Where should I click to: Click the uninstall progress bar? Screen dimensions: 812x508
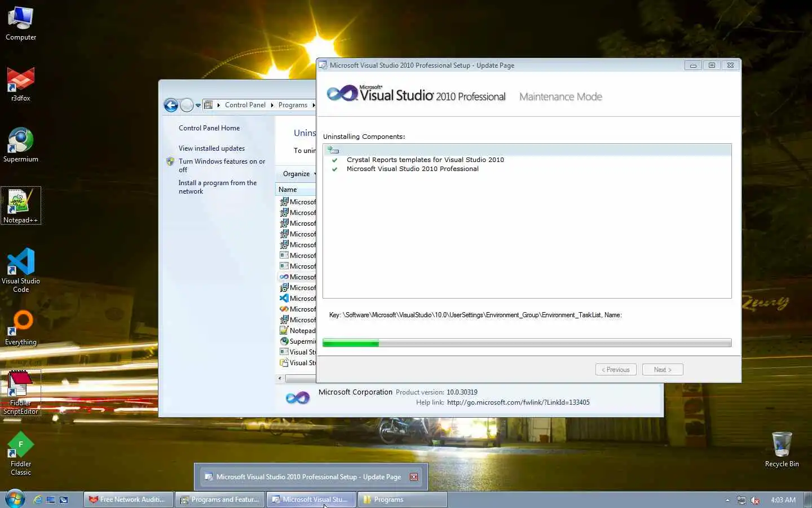tap(527, 343)
